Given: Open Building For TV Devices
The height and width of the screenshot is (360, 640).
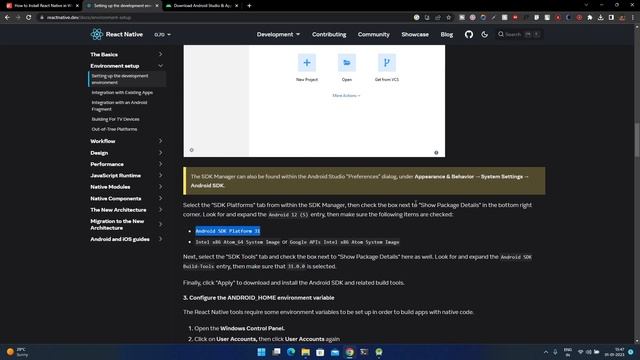Looking at the screenshot, I should pyautogui.click(x=116, y=119).
